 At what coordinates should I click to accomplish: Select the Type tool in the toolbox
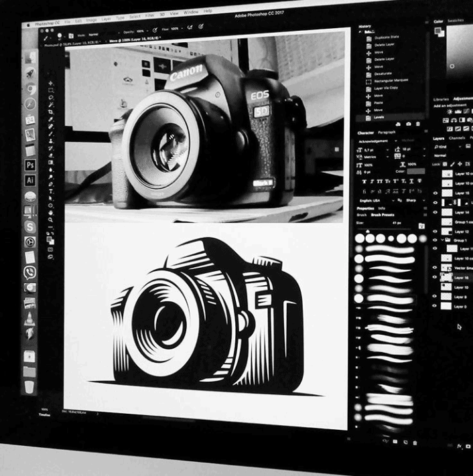(51, 191)
